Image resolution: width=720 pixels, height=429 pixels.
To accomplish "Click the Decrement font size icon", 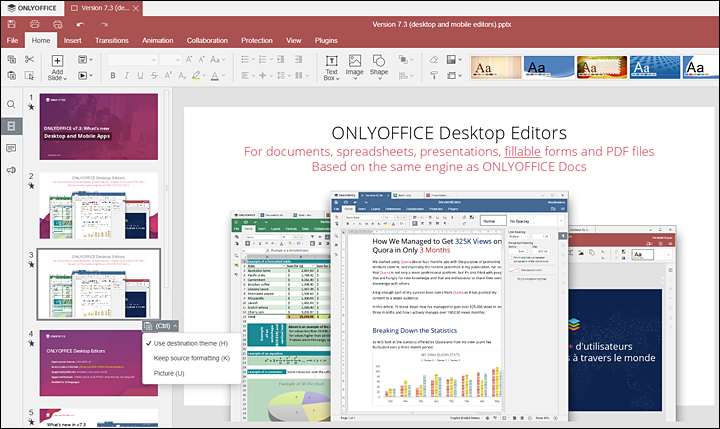I will [x=202, y=60].
